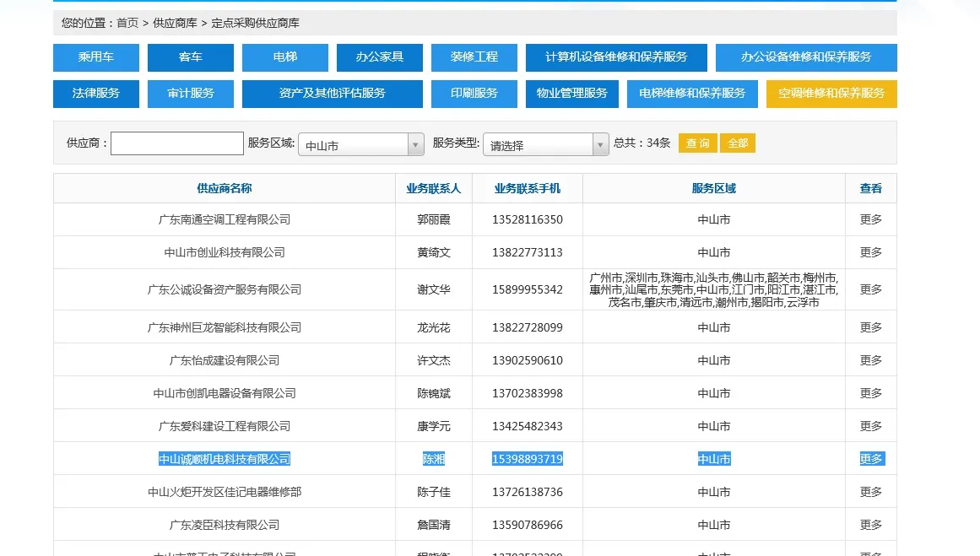The width and height of the screenshot is (980, 556).
Task: Select the 装修工程 category
Action: pos(474,57)
